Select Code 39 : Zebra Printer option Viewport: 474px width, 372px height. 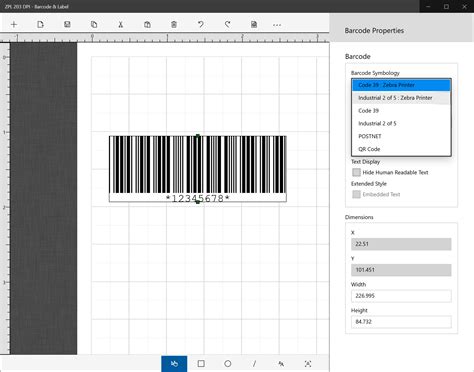coord(401,85)
